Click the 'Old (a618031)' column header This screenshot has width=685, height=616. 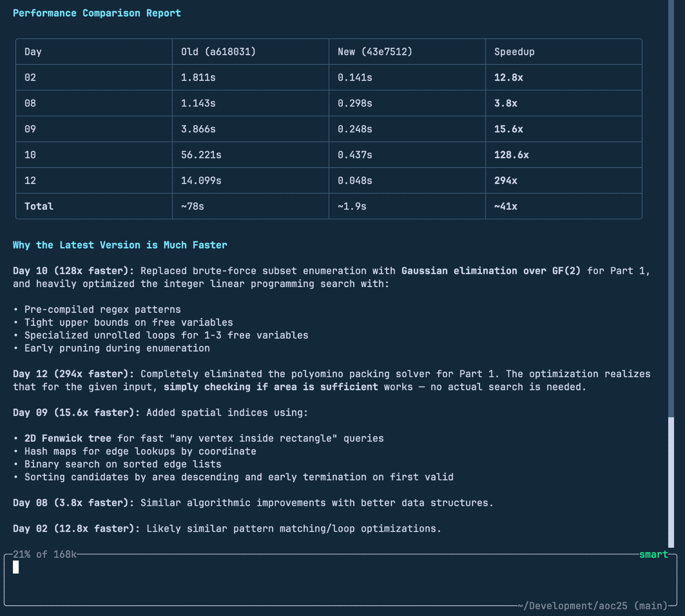pos(218,52)
